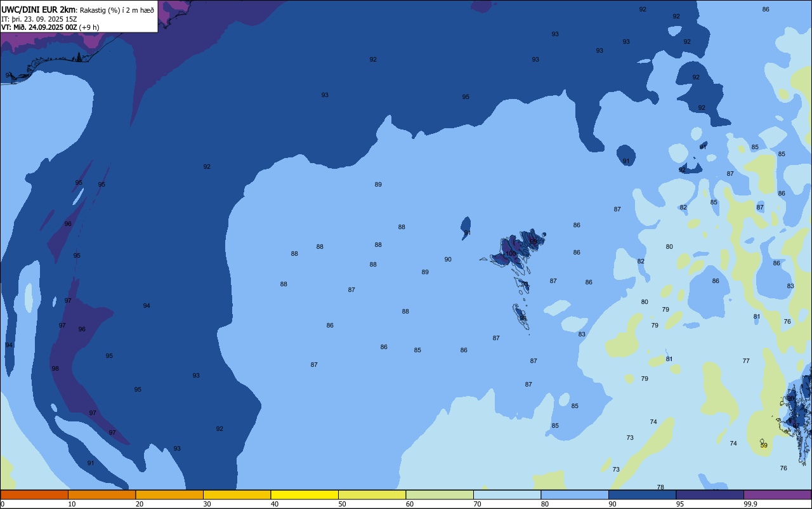This screenshot has height=509, width=812.
Task: Click the "78" value just above the legend
Action: tap(660, 487)
